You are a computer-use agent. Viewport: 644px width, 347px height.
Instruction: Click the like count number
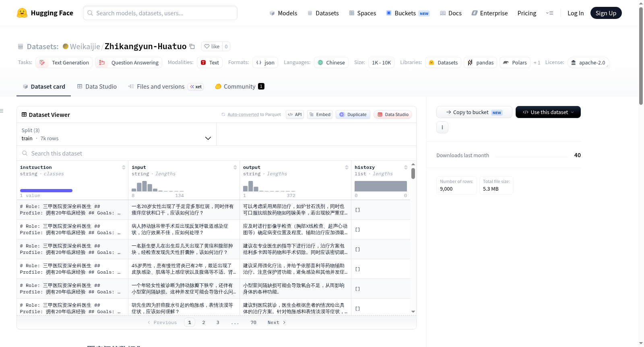coord(226,46)
